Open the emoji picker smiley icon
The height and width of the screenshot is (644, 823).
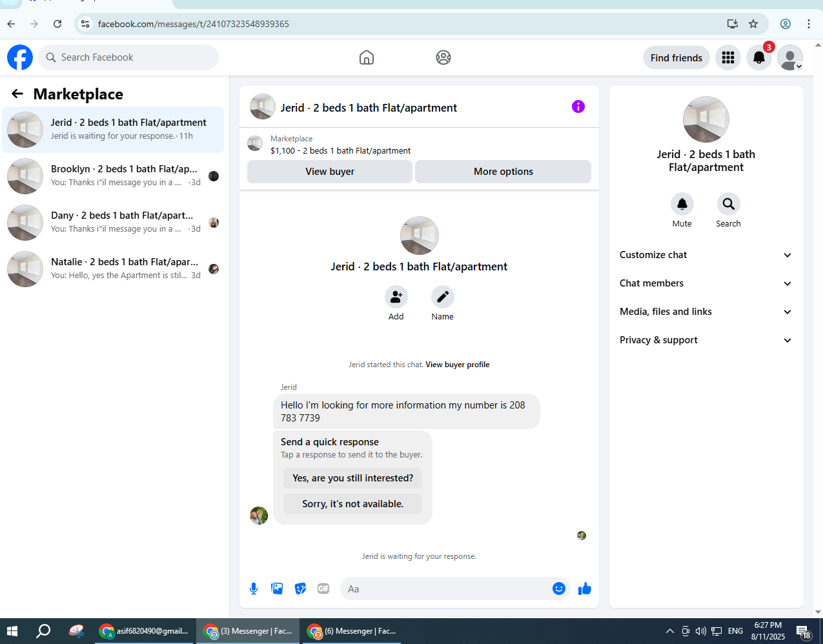pyautogui.click(x=559, y=589)
